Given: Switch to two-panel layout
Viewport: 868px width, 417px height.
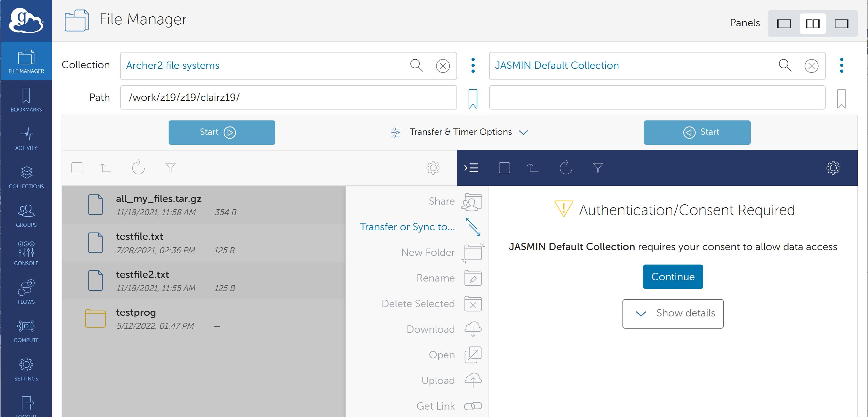Looking at the screenshot, I should coord(813,24).
